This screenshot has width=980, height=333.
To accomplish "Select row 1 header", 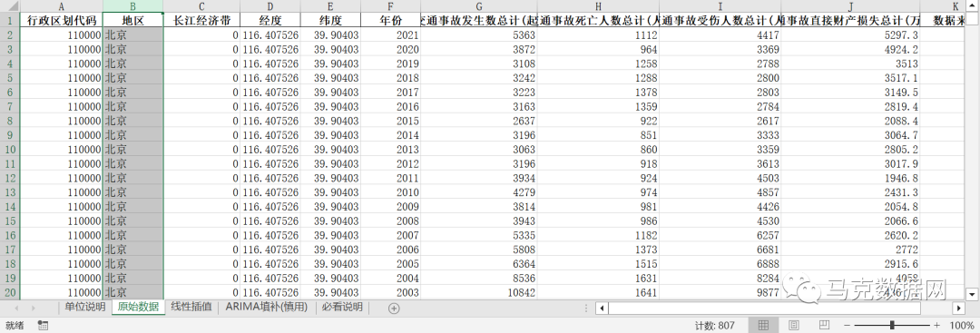I will pyautogui.click(x=10, y=20).
